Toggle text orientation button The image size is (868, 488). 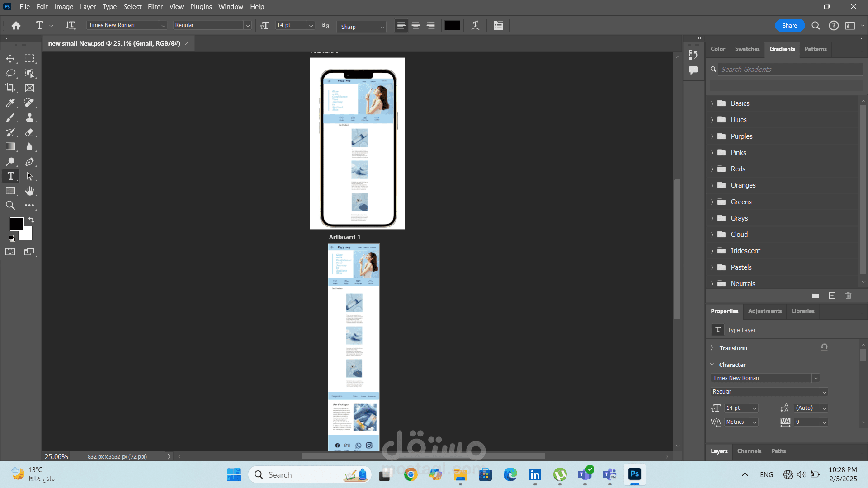point(71,26)
